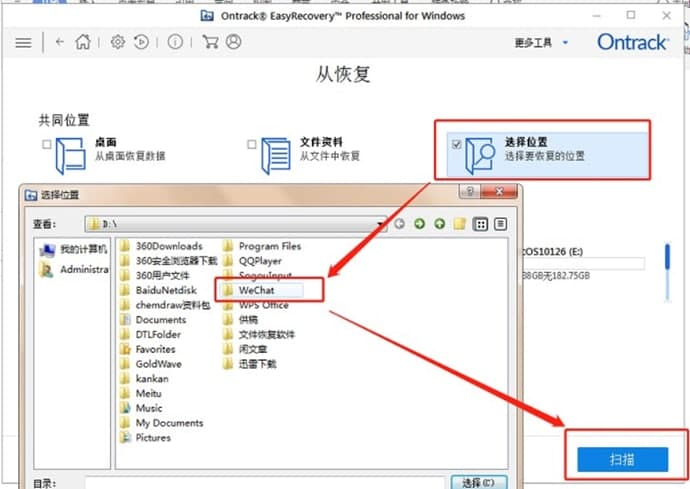Open the 查看 path dropdown showing D:\
Viewport: 690px width, 489px height.
[235, 224]
